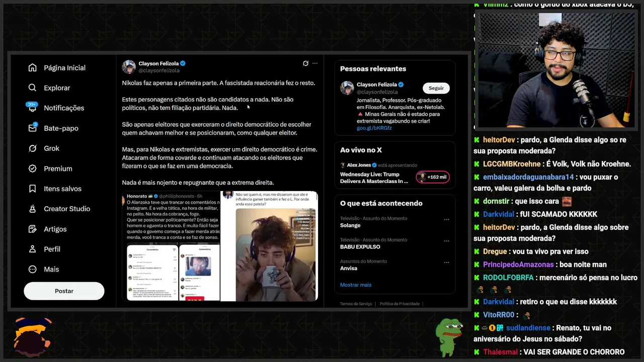
Task: Open the Wednesday Live: Trump broadcast title
Action: coord(374,177)
